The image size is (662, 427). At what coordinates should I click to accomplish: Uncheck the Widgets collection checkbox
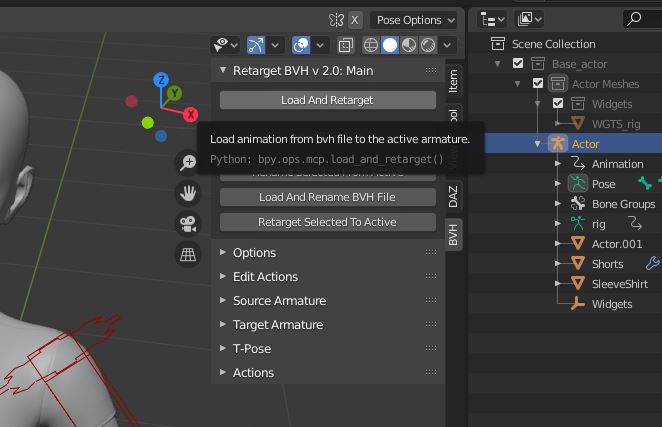558,103
